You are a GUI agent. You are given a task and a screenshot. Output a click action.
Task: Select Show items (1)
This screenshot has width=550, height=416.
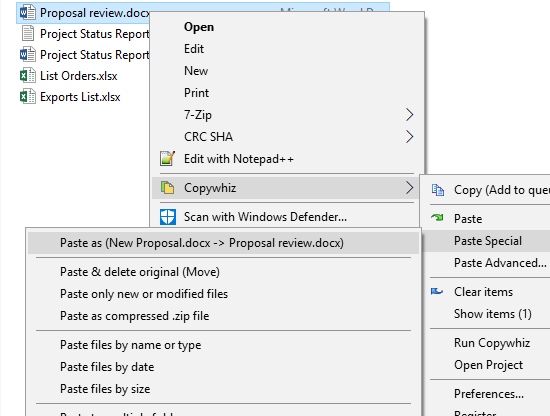[x=486, y=314]
